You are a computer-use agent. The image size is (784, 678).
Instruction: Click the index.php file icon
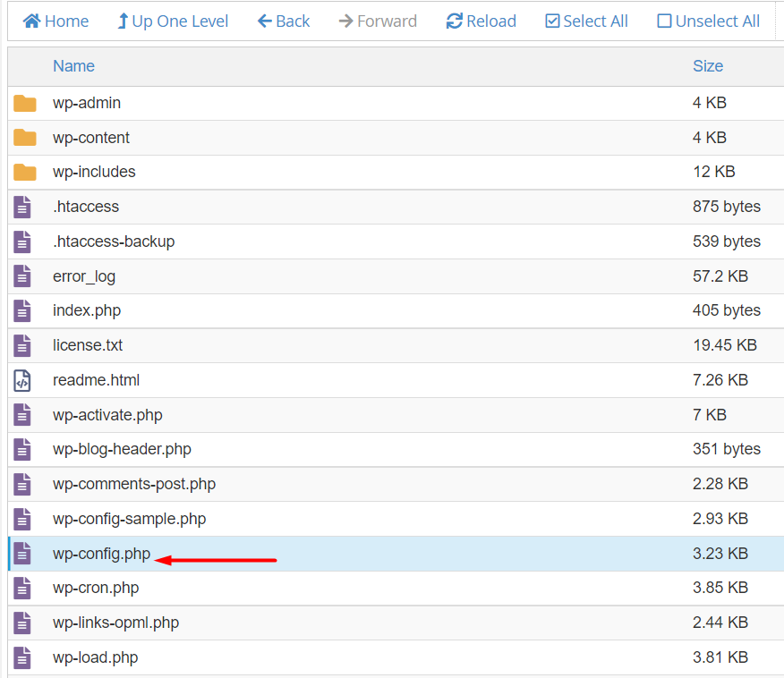click(22, 310)
